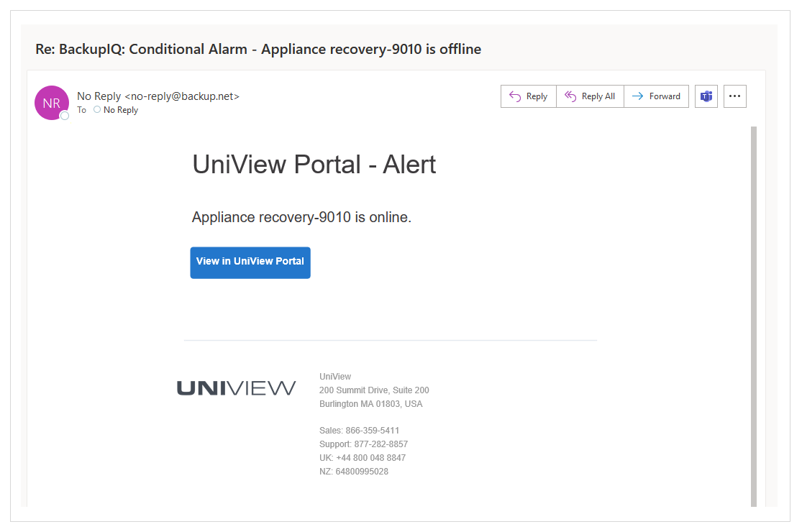Click the NZ phone number 64800995028
802x532 pixels.
362,472
